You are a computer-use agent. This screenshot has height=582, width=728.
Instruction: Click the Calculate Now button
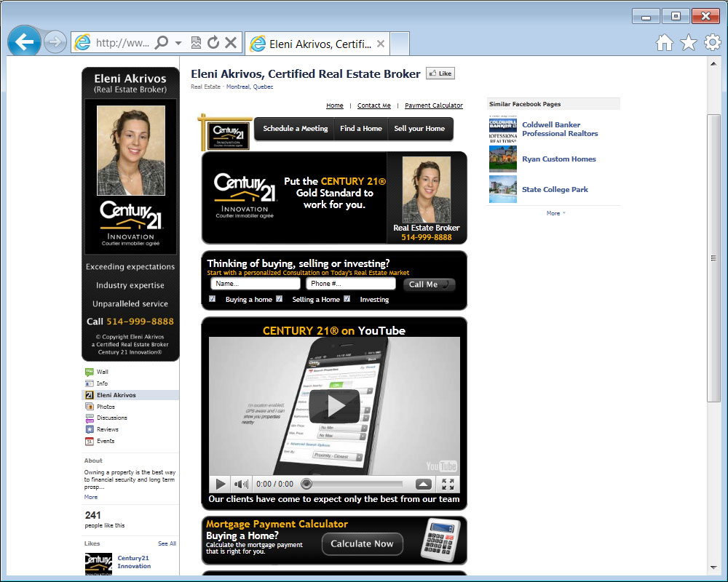tap(362, 543)
